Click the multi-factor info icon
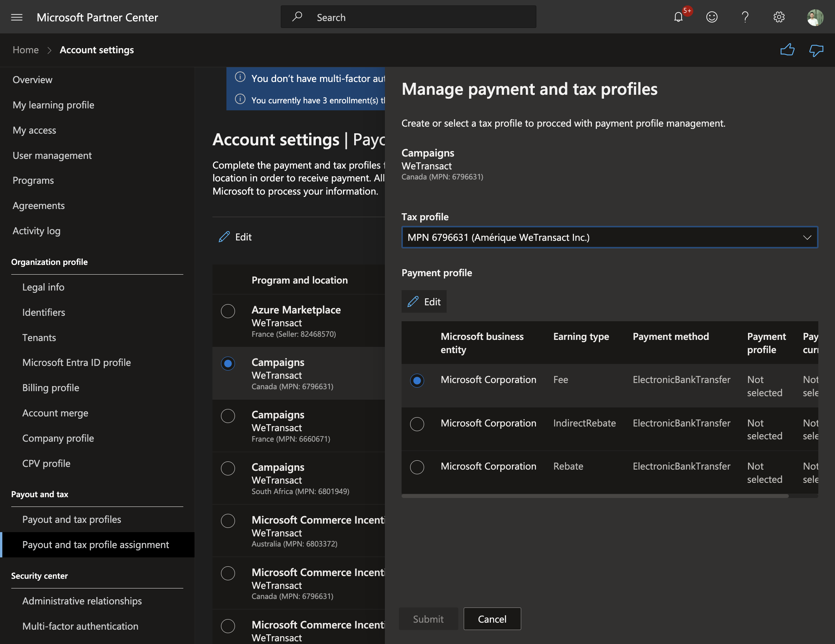The image size is (835, 644). pyautogui.click(x=240, y=77)
